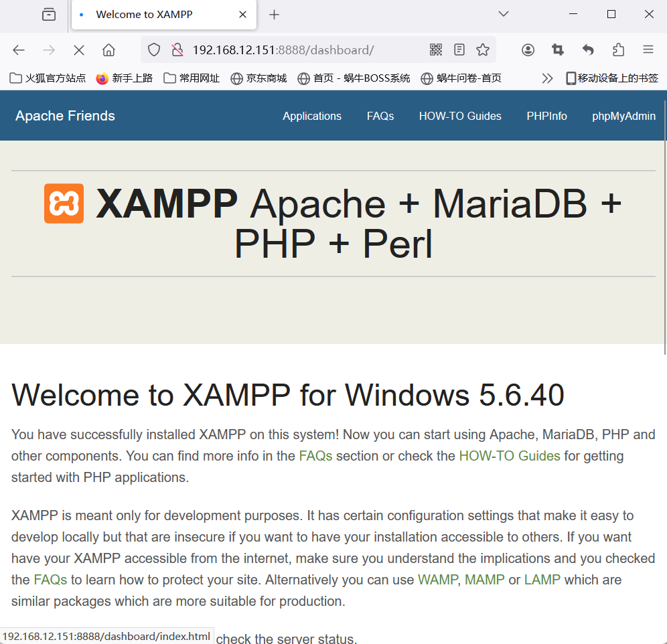
Task: Open HOW-TO Guides in navigation bar
Action: [x=460, y=116]
